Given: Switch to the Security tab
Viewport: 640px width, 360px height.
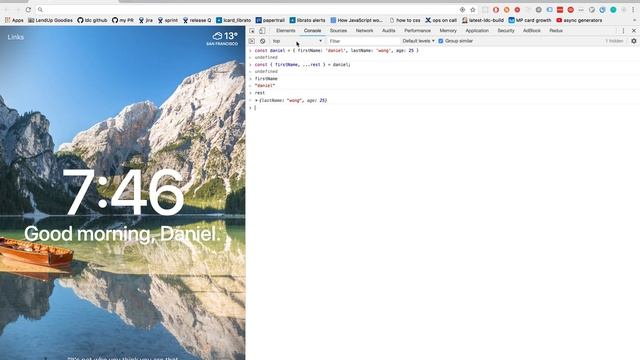Looking at the screenshot, I should click(506, 31).
